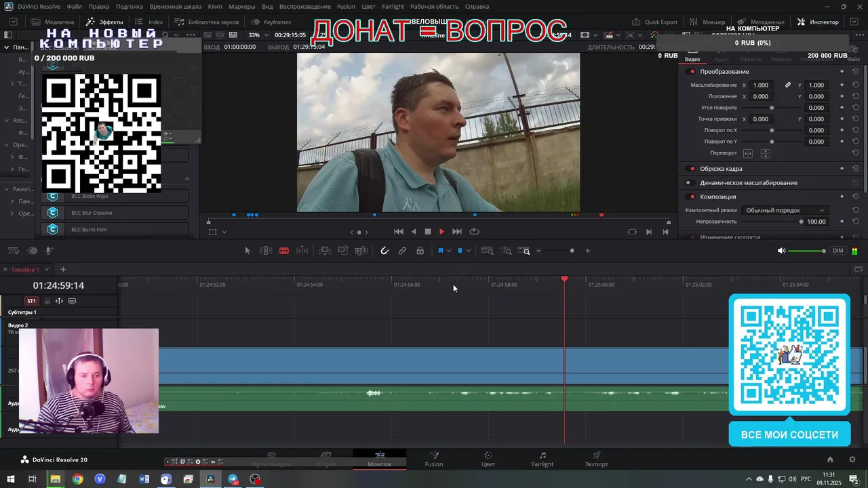Stop playback in the viewer
This screenshot has height=488, width=868.
click(428, 232)
